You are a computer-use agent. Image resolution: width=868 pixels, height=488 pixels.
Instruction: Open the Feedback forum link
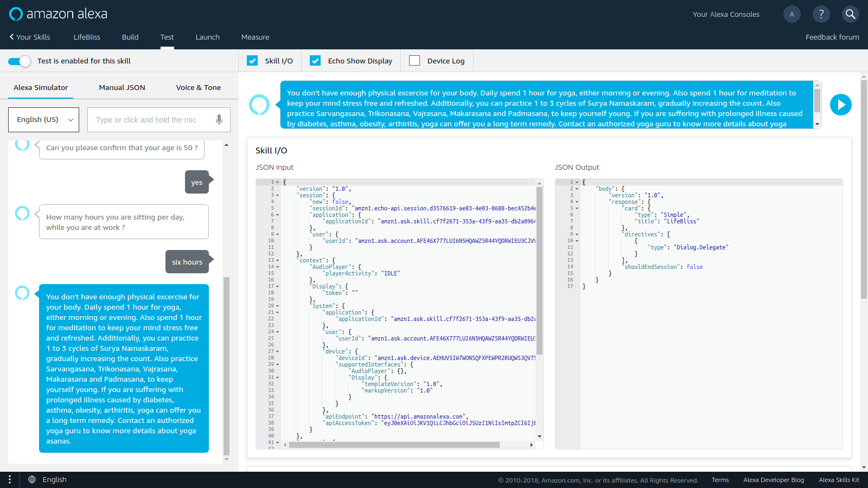pyautogui.click(x=832, y=37)
